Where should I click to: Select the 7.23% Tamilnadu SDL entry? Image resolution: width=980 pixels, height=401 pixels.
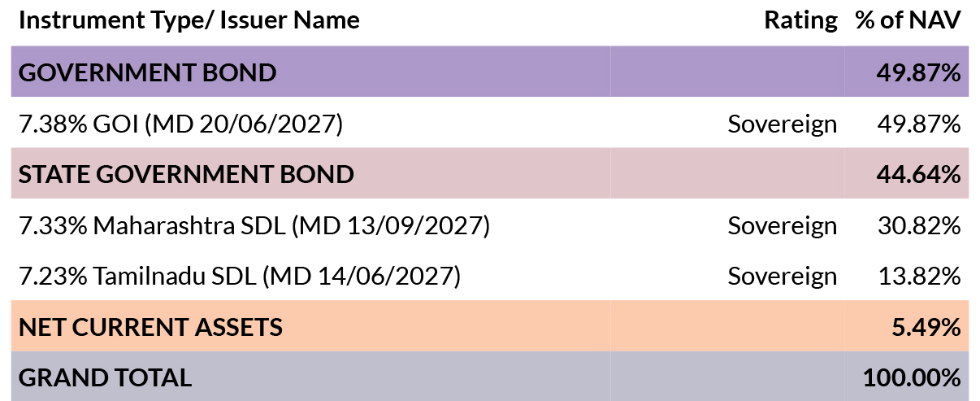tap(239, 276)
